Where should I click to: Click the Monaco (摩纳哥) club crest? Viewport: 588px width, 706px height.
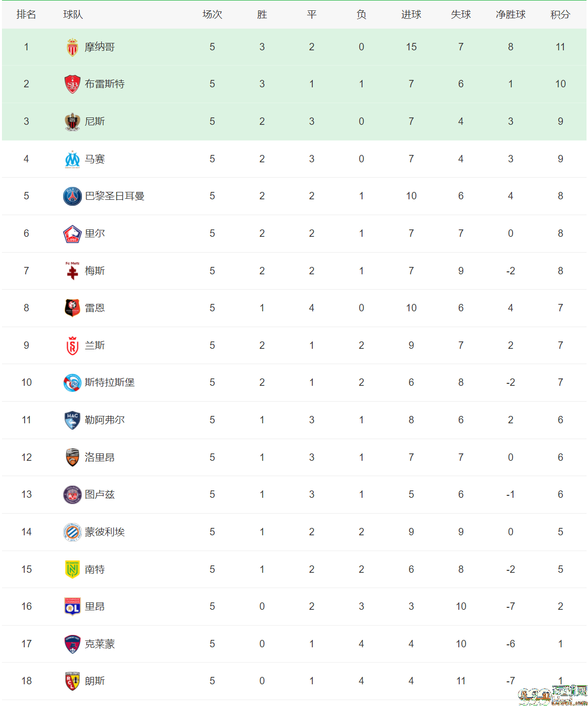tap(73, 47)
